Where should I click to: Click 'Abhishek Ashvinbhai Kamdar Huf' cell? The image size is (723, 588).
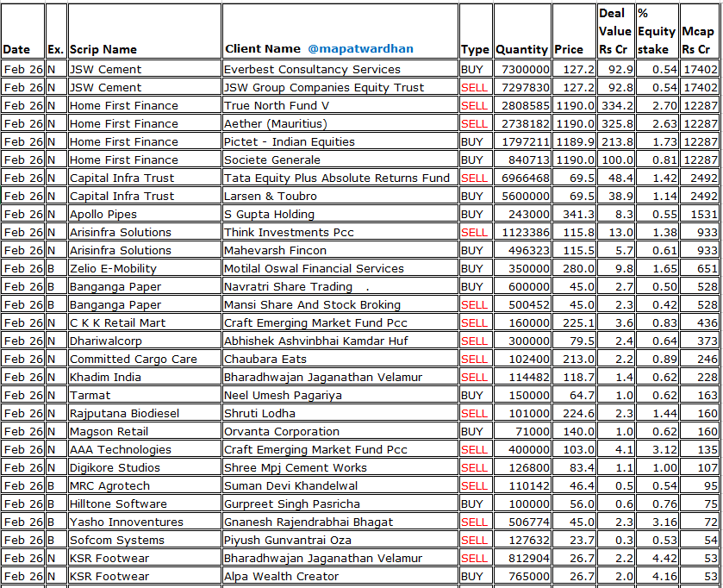coord(340,341)
